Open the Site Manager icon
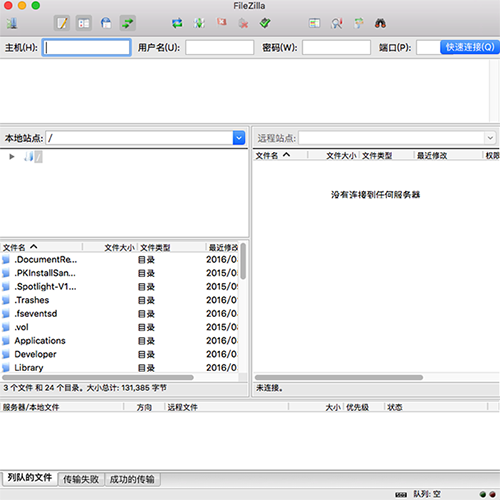500x500 pixels. (x=12, y=23)
